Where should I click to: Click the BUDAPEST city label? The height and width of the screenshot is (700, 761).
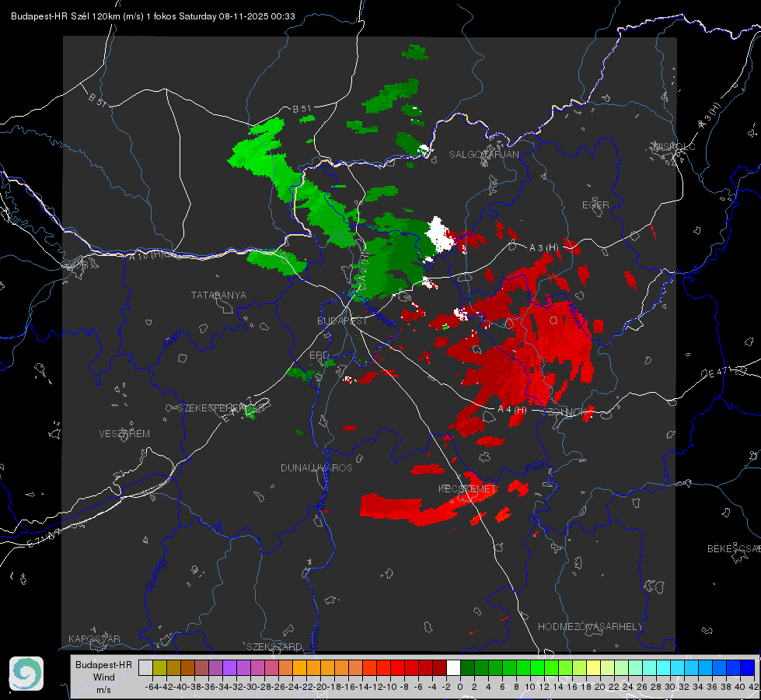pos(342,320)
